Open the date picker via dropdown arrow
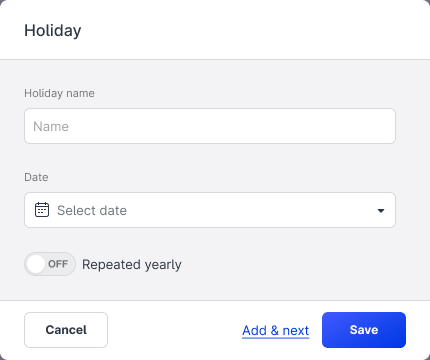This screenshot has width=430, height=360. click(x=381, y=211)
